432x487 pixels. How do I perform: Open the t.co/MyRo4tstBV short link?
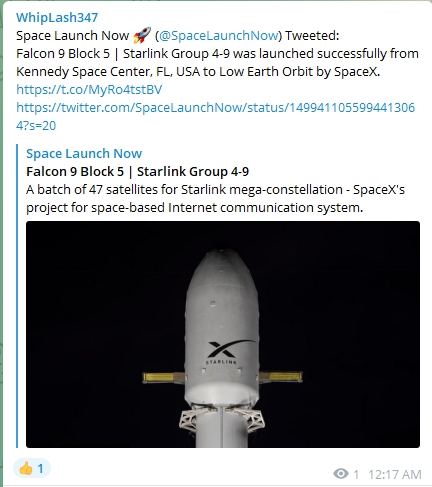coord(89,89)
